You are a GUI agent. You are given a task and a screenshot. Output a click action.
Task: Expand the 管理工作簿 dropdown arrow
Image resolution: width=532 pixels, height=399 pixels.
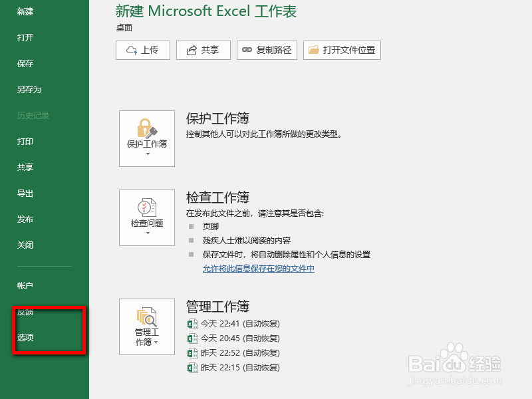(x=156, y=342)
